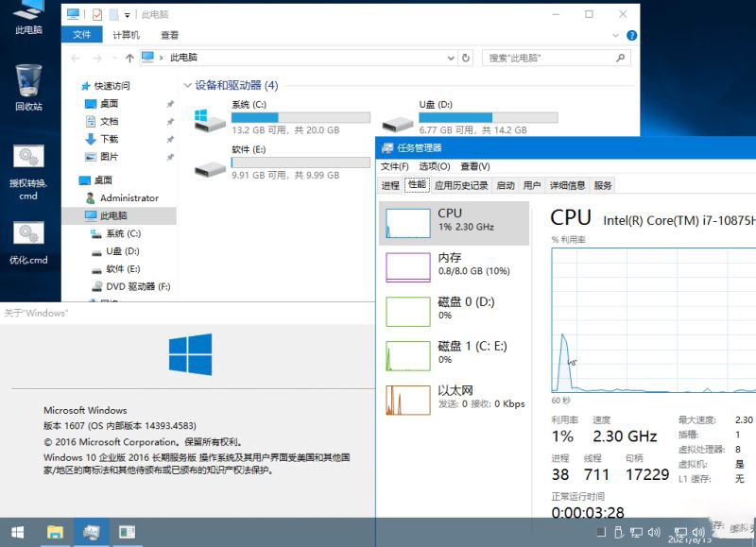Open File Explorer from the taskbar
This screenshot has width=756, height=547.
coord(55,532)
